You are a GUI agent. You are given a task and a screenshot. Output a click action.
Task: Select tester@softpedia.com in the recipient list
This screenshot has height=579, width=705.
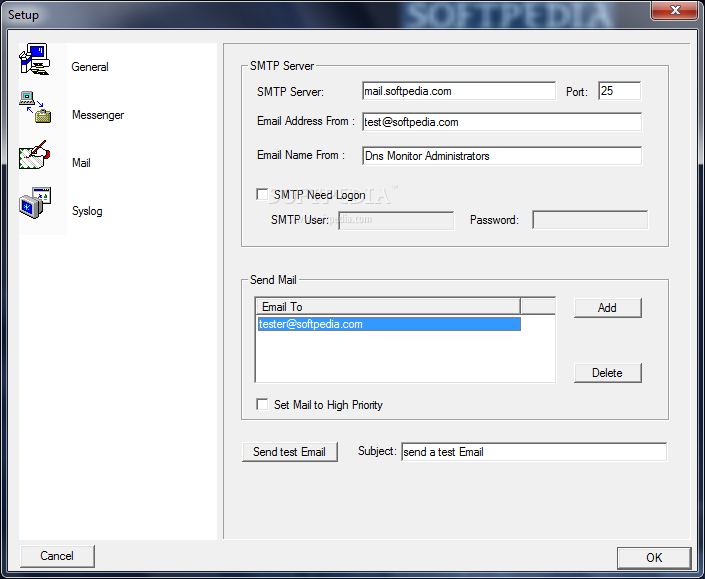point(389,324)
